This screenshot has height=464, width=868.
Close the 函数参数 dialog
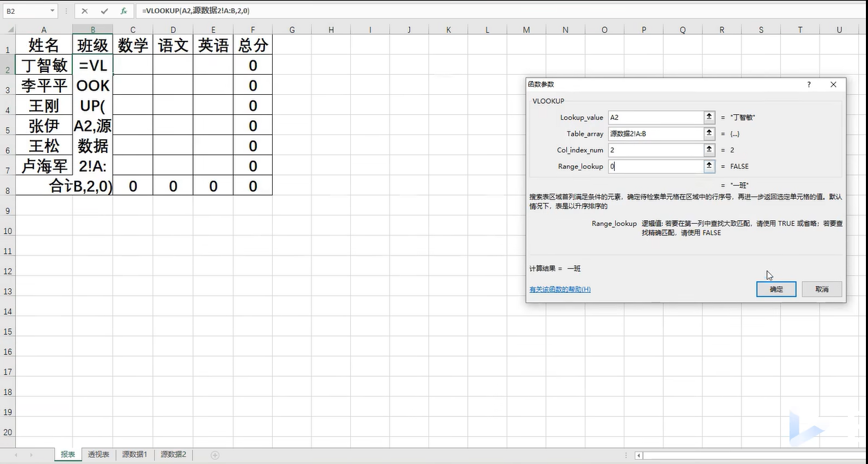(833, 84)
